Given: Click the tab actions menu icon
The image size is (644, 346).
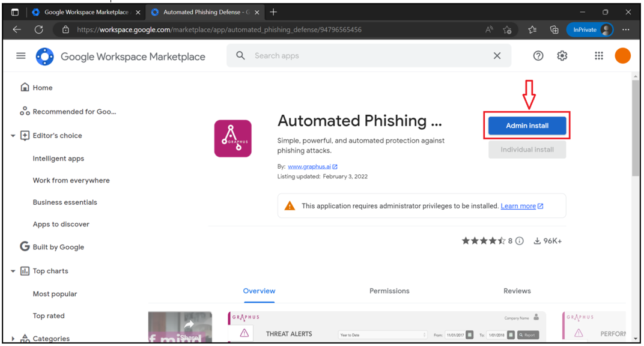Looking at the screenshot, I should tap(15, 12).
